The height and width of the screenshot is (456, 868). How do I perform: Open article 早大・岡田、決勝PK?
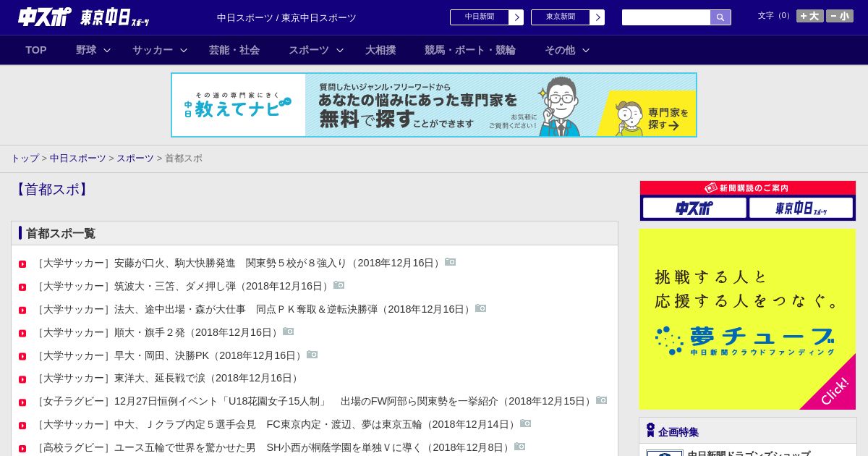(169, 355)
